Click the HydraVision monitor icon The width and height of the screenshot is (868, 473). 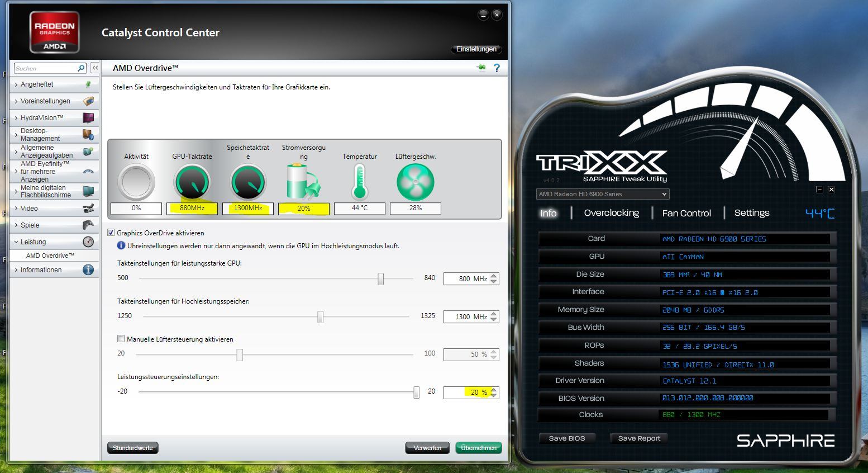click(x=88, y=118)
